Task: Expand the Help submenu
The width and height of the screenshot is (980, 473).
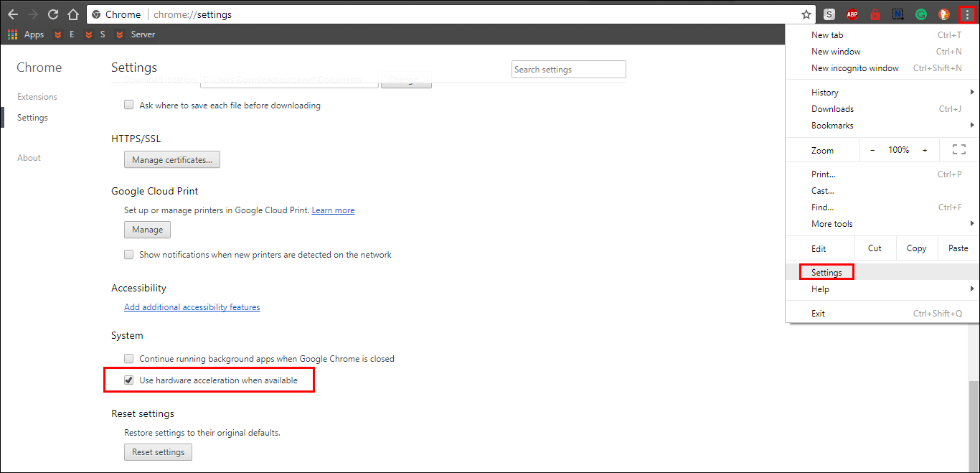Action: pos(882,289)
